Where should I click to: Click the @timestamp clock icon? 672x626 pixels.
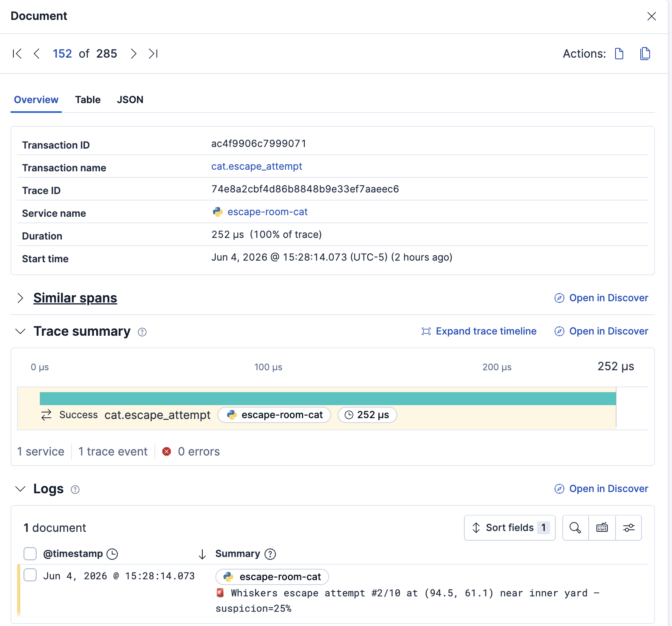[x=112, y=554]
